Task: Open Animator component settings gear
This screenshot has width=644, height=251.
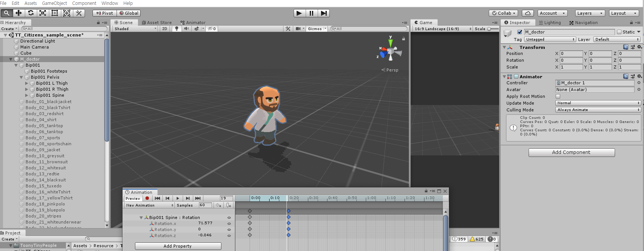Action: coord(639,76)
